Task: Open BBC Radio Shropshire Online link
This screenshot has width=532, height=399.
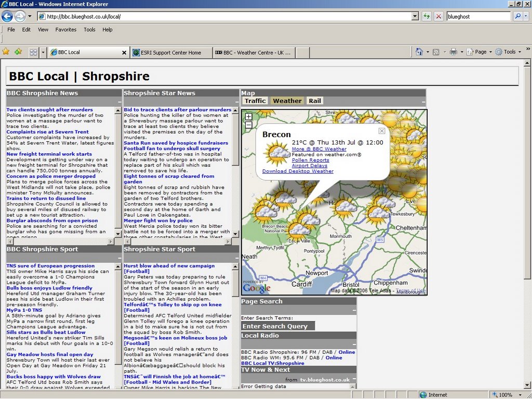Action: click(x=347, y=352)
